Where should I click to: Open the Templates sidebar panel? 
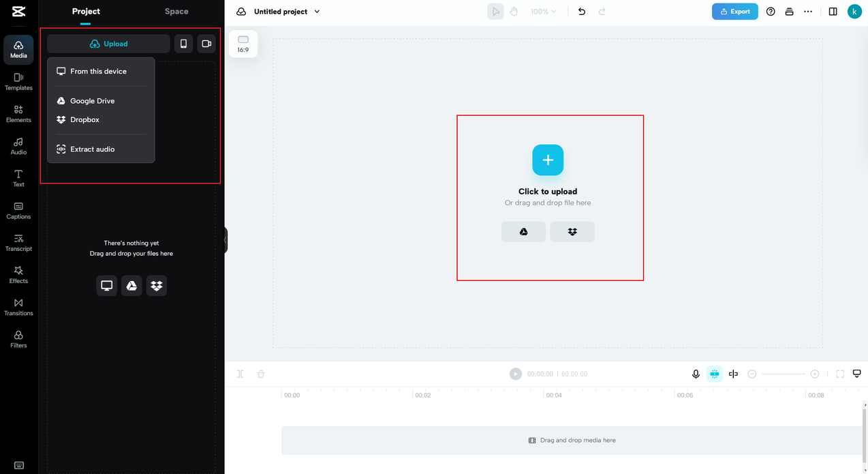[x=18, y=82]
